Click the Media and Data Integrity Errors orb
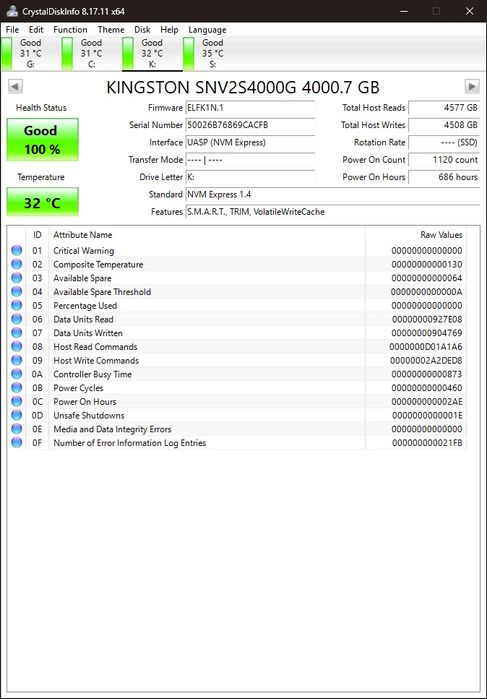The height and width of the screenshot is (699, 487). (17, 429)
